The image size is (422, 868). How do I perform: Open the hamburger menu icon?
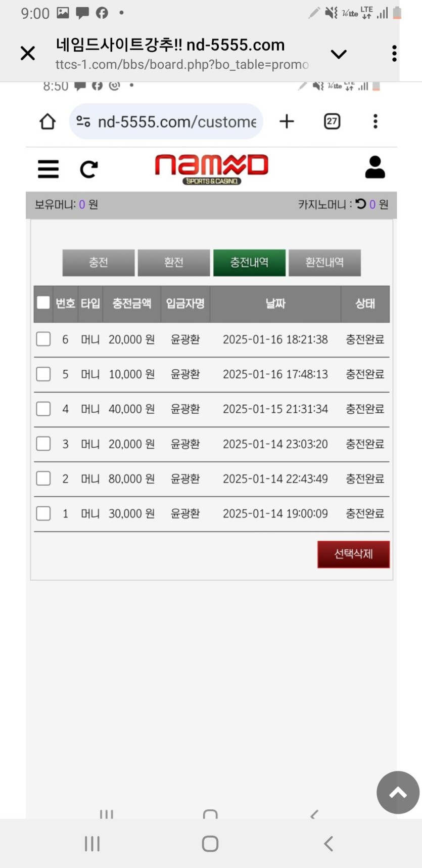pos(49,169)
